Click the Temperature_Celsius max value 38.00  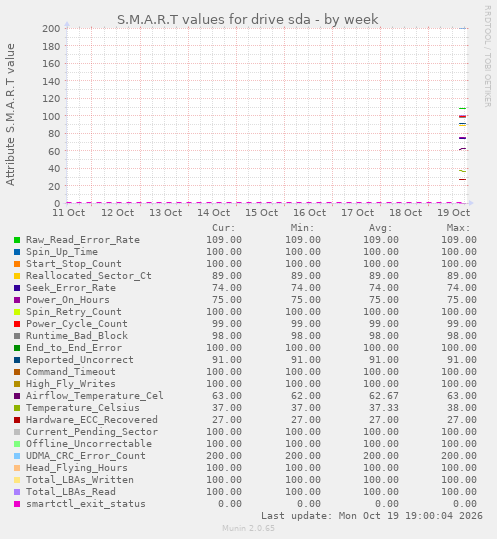[462, 408]
